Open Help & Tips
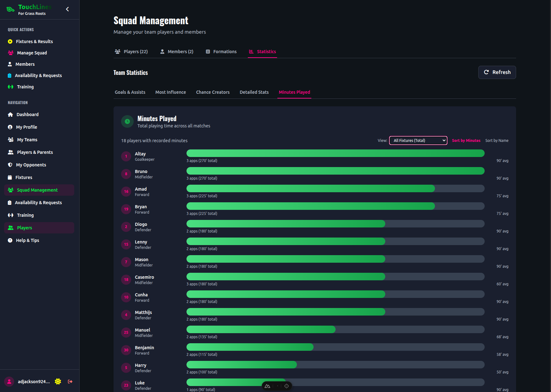Viewport: 551px width, 392px height. (x=28, y=240)
